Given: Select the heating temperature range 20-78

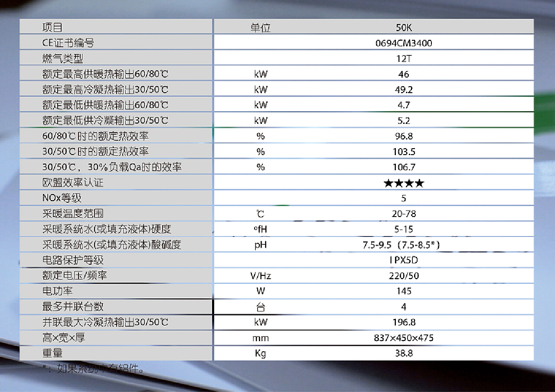Looking at the screenshot, I should click(x=404, y=214).
